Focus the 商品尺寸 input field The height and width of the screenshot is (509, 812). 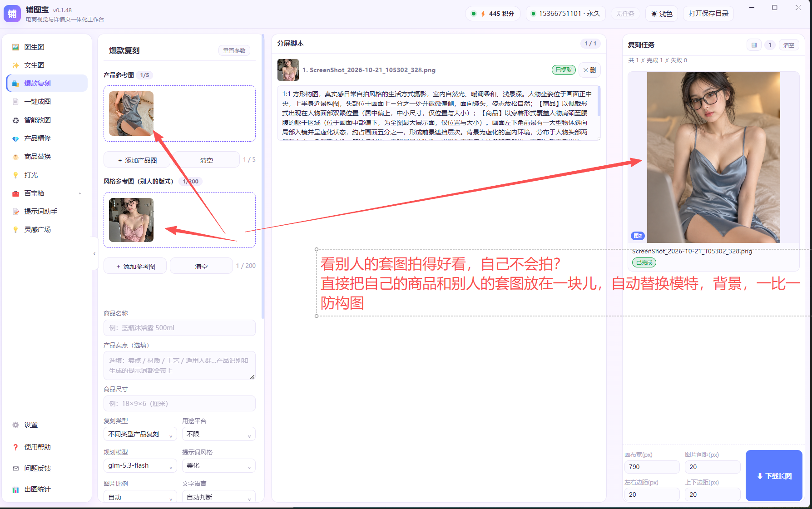click(179, 404)
